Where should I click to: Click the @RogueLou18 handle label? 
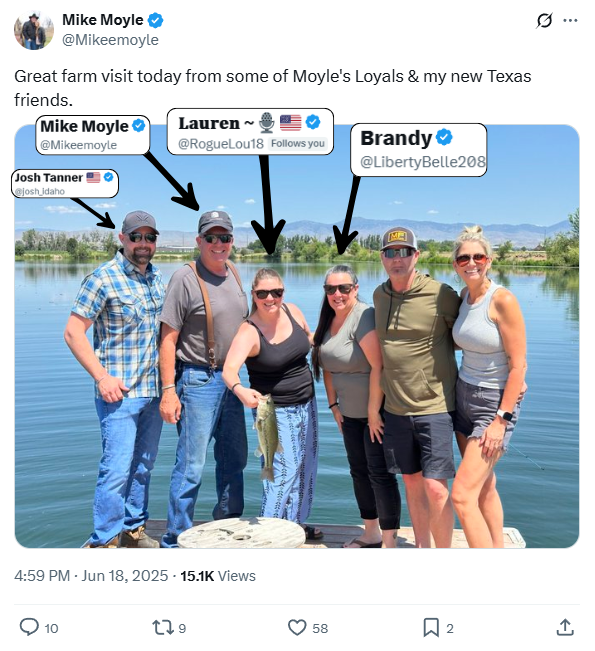tap(221, 144)
